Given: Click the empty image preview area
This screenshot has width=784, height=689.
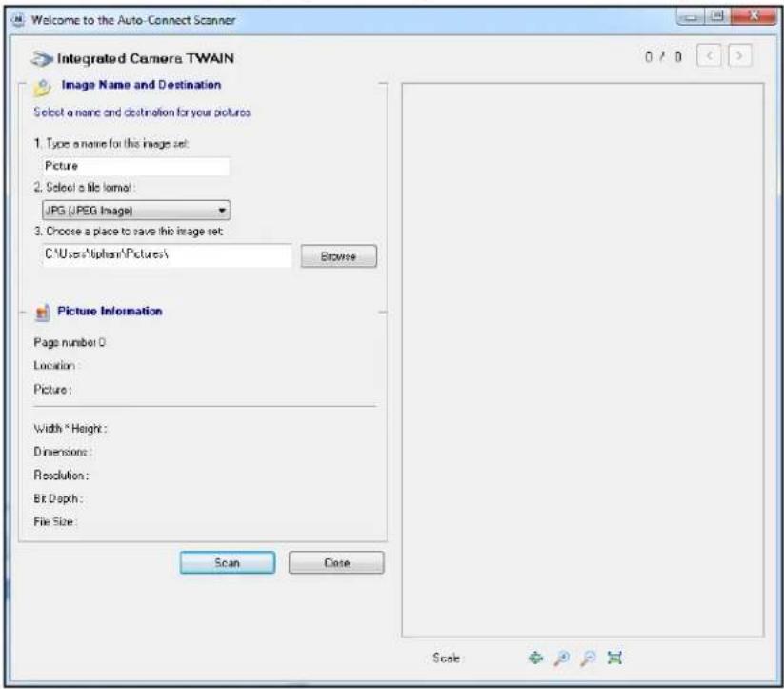Looking at the screenshot, I should [x=582, y=360].
